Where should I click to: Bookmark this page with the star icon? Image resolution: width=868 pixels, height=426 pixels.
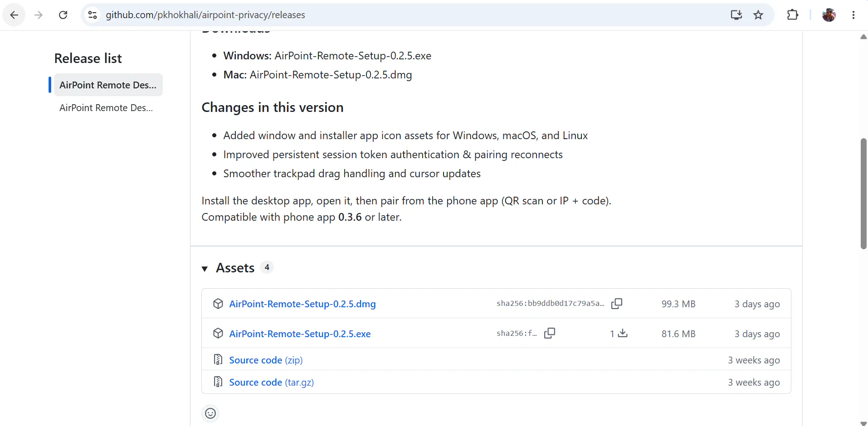pyautogui.click(x=758, y=15)
